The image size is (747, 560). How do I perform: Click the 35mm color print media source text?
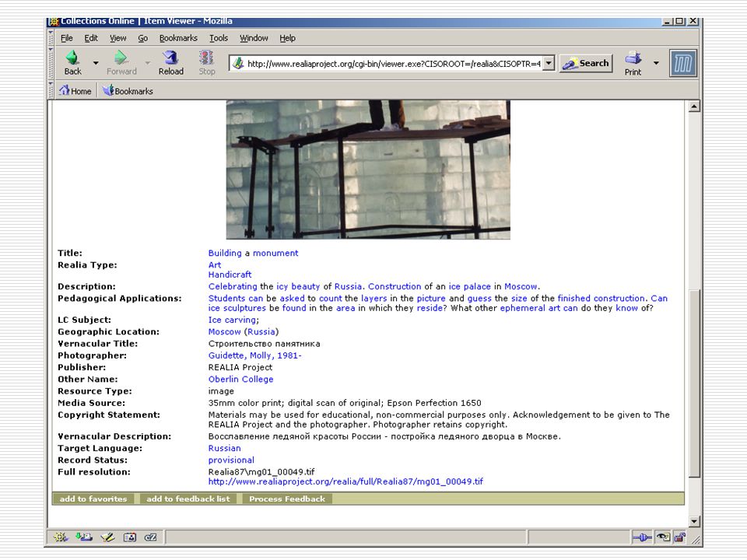pos(345,403)
